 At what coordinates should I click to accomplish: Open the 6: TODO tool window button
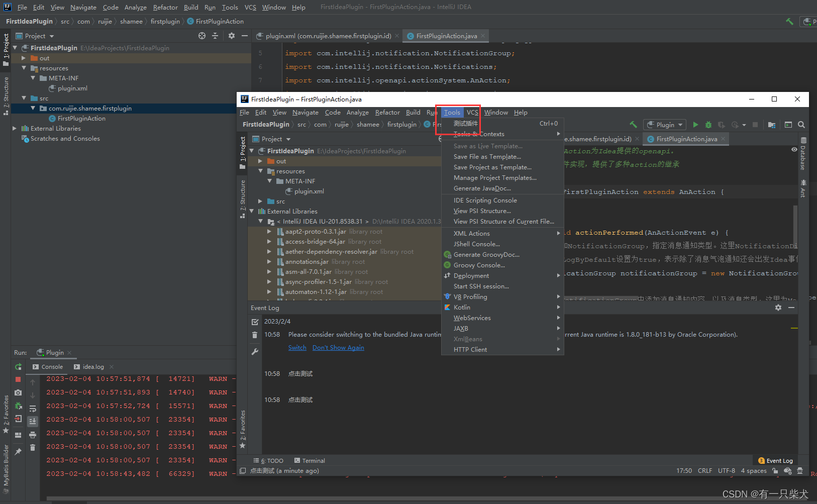click(269, 460)
